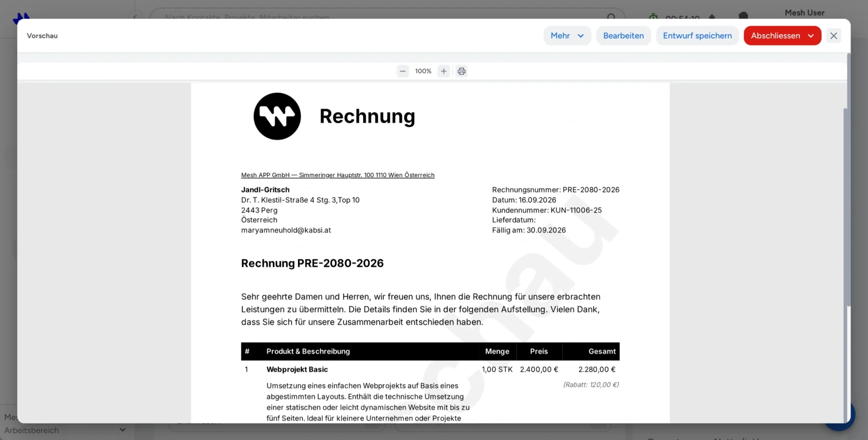Click the total 2.280,00 €

click(x=597, y=370)
